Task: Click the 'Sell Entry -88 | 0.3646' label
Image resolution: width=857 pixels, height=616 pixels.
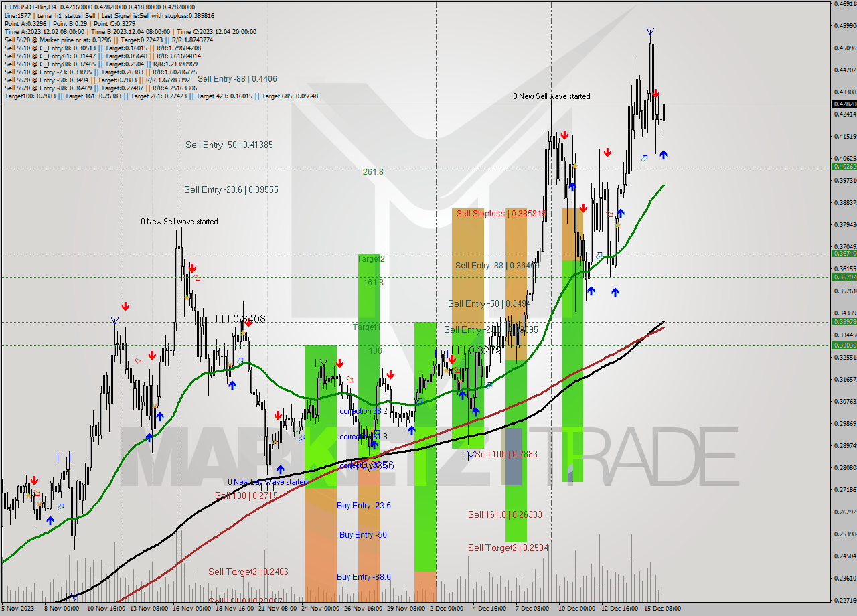Action: (497, 266)
